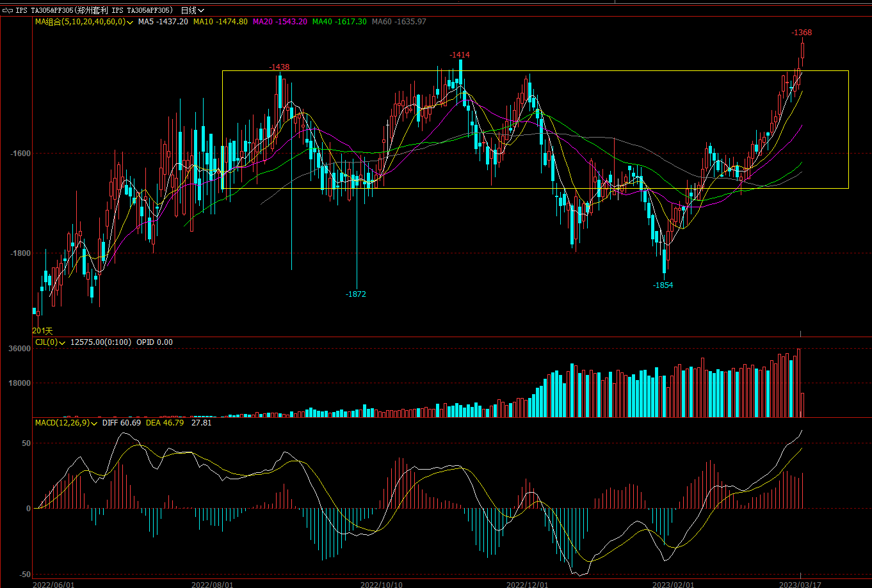Select the gray MA60 legend label
Screen dimensions: 872x588
pyautogui.click(x=399, y=22)
